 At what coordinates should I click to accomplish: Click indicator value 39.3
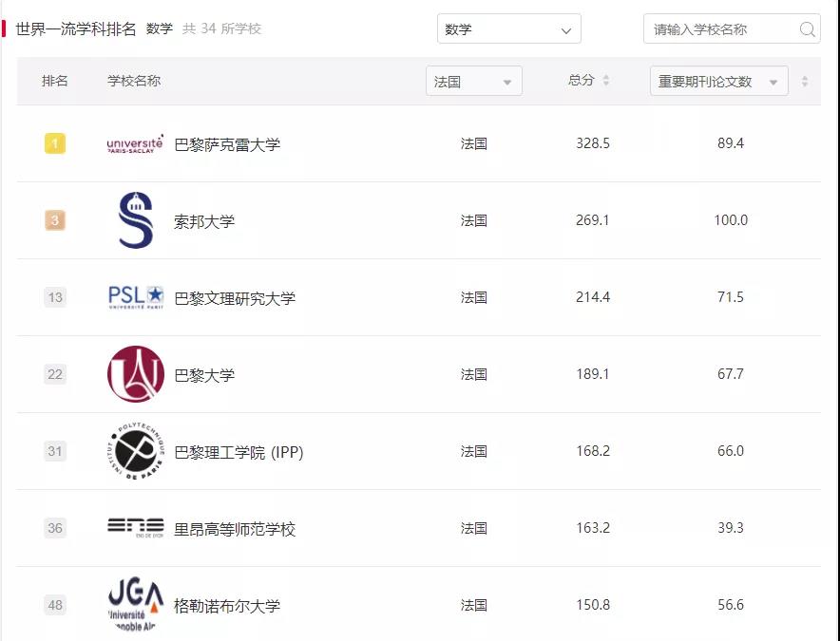coord(731,528)
